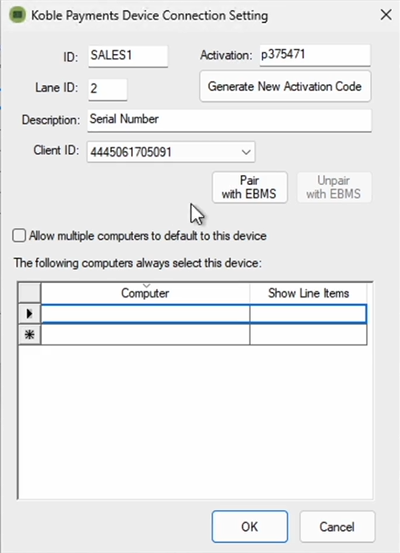Click the Description field with Serial Number
Screen dimensions: 400x553
(229, 120)
